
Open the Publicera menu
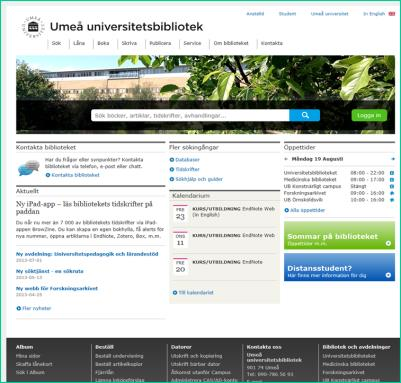click(160, 43)
